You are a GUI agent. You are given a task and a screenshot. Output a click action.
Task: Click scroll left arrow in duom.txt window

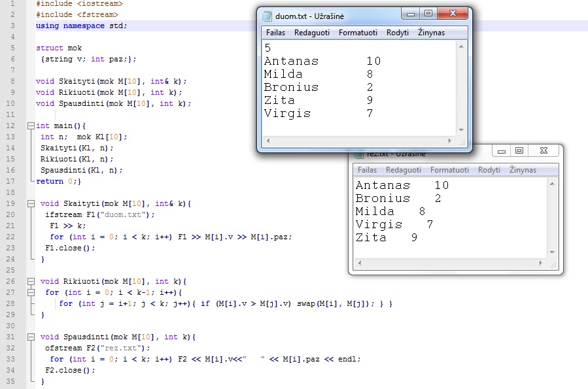tap(268, 141)
